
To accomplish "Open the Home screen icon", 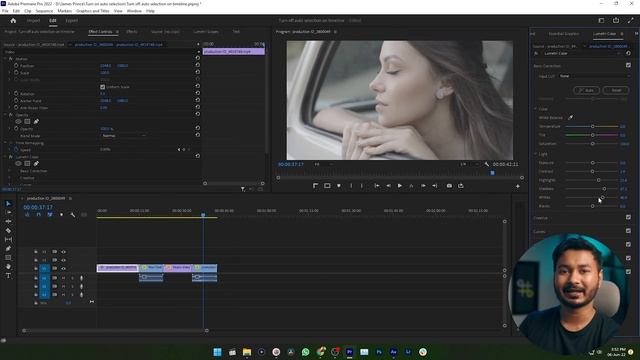I will [x=13, y=20].
